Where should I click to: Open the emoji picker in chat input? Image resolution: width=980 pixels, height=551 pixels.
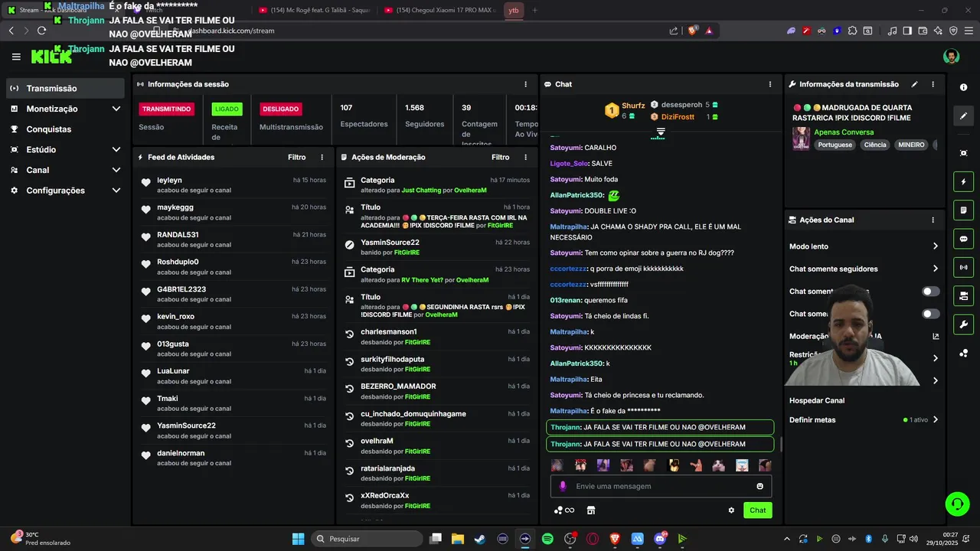point(759,486)
